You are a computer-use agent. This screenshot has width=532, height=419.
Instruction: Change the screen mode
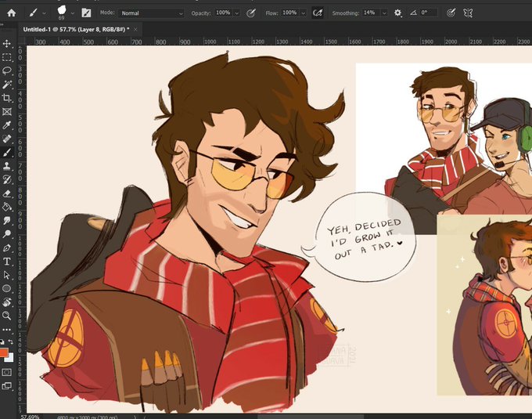point(6,386)
